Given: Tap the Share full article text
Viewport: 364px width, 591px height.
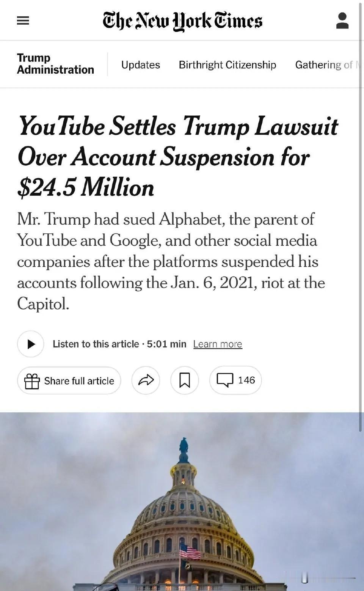Looking at the screenshot, I should 79,381.
